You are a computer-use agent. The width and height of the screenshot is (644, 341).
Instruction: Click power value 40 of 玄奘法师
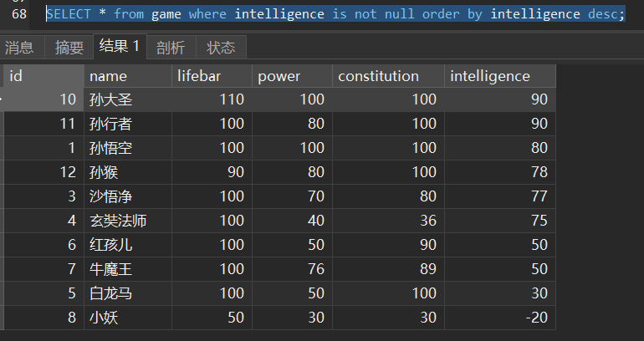pos(292,221)
